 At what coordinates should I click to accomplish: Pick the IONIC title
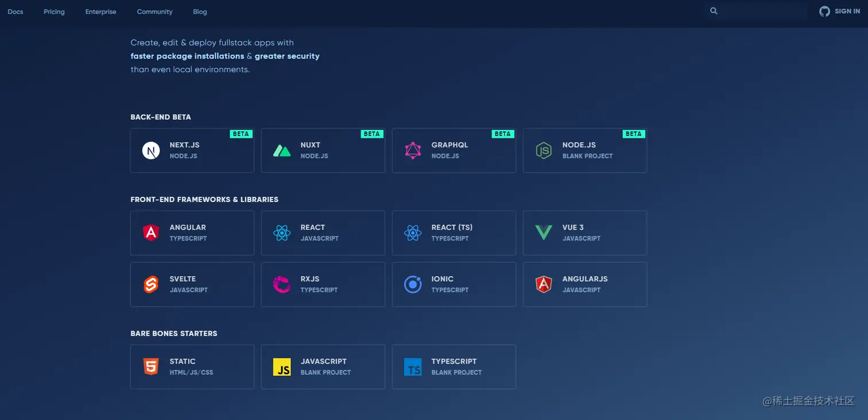442,279
